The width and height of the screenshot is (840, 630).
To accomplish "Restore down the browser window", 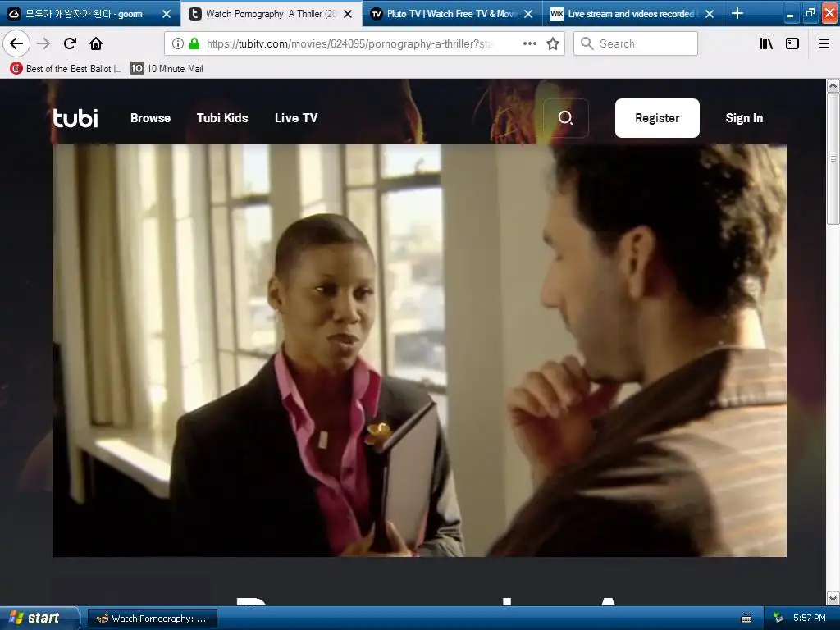I will (x=810, y=13).
